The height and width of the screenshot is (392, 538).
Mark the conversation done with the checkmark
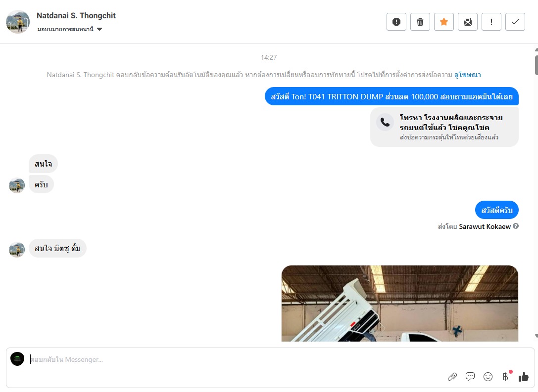tap(515, 22)
